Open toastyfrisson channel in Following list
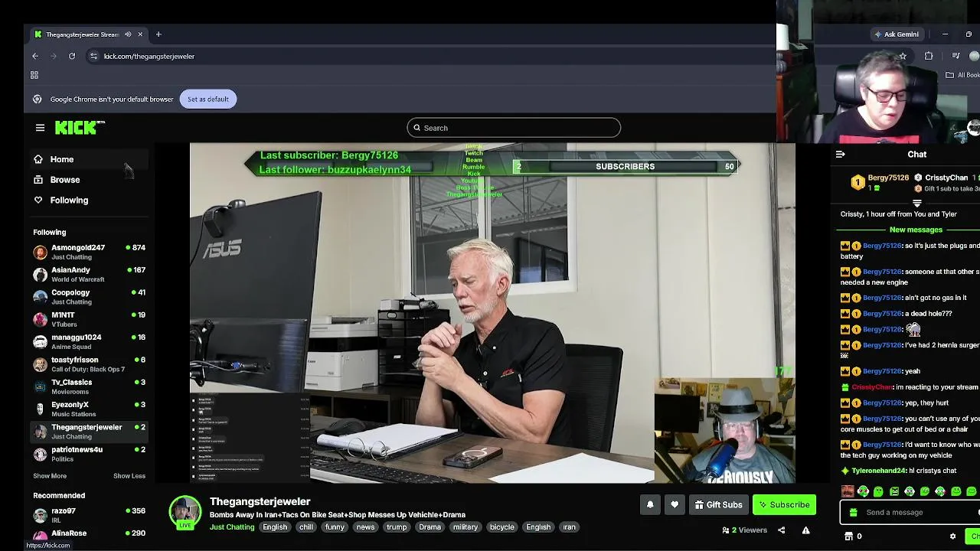Viewport: 980px width, 551px height. pyautogui.click(x=89, y=364)
